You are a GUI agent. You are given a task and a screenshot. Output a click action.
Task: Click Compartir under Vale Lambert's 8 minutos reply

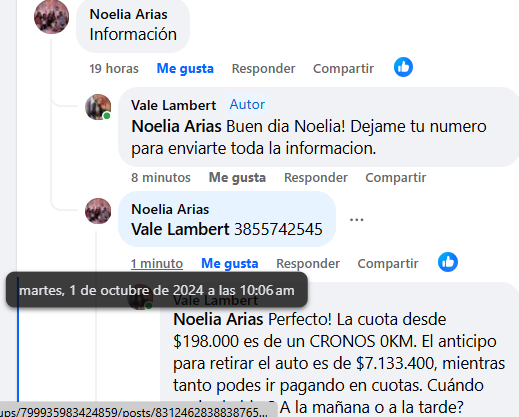click(x=396, y=177)
